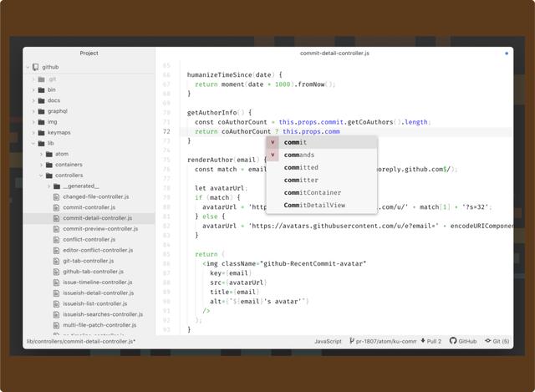Image resolution: width=535 pixels, height=392 pixels.
Task: Click the variable icon beside commands suggestion
Action: click(x=273, y=155)
